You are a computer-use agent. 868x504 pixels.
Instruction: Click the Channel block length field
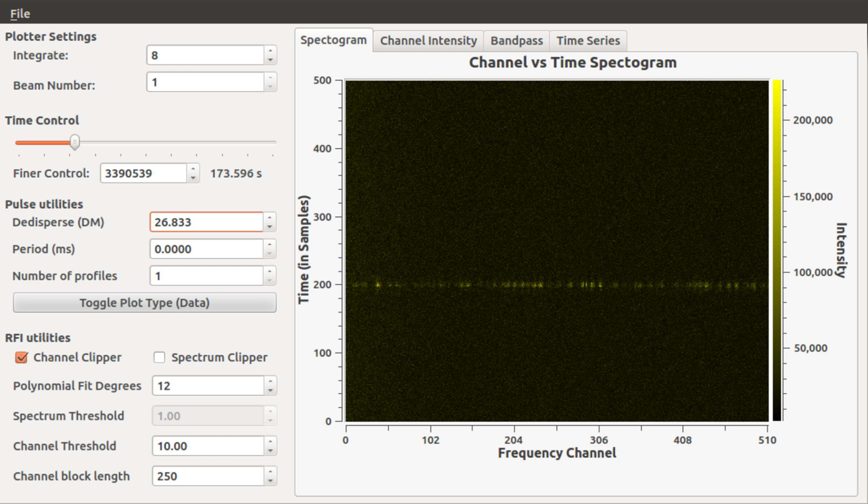coord(208,476)
